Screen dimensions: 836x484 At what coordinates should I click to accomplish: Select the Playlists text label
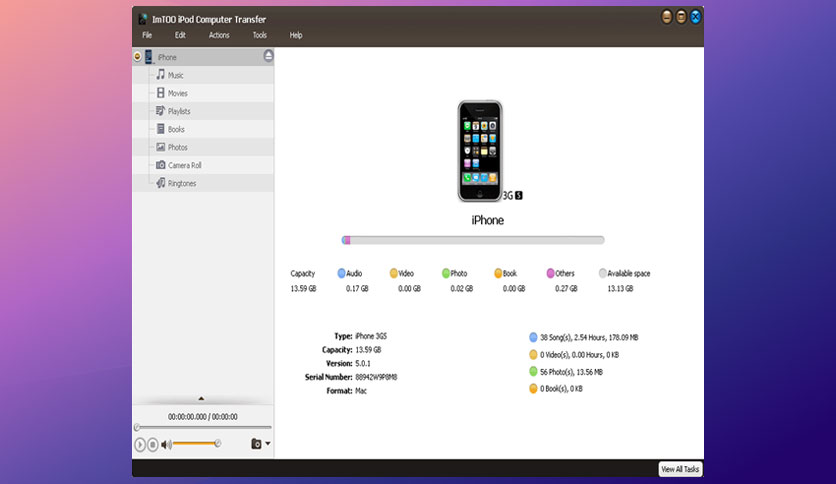pos(179,112)
